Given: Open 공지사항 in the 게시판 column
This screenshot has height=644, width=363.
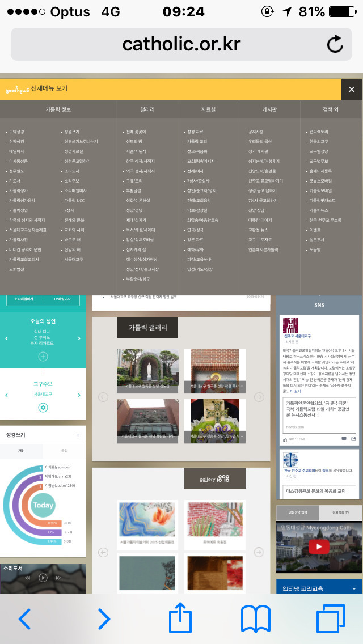Looking at the screenshot, I should point(255,132).
